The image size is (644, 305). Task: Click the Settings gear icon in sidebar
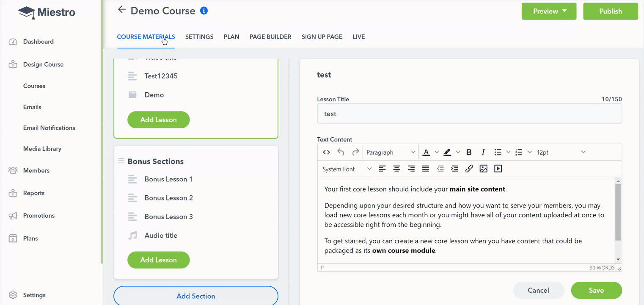pyautogui.click(x=13, y=295)
